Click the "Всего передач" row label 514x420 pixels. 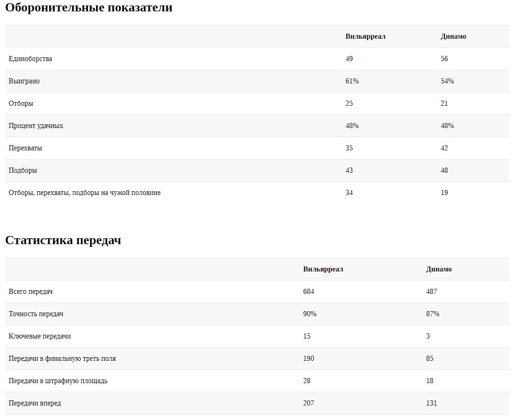[x=31, y=292]
